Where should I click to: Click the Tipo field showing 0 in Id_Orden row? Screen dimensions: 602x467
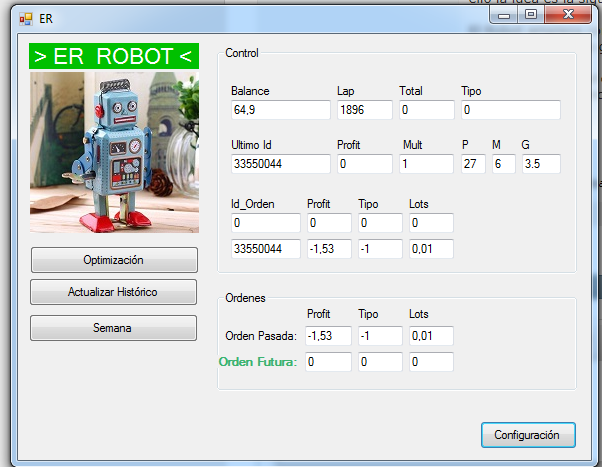(x=380, y=223)
